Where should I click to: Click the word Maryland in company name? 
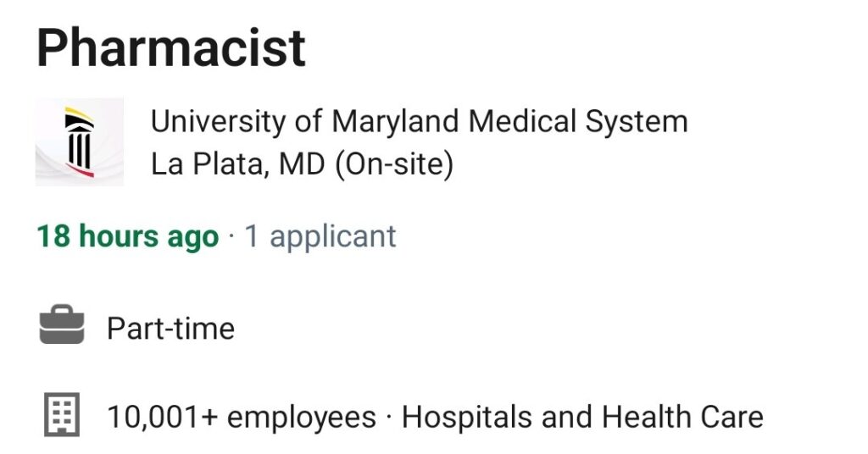pos(395,122)
